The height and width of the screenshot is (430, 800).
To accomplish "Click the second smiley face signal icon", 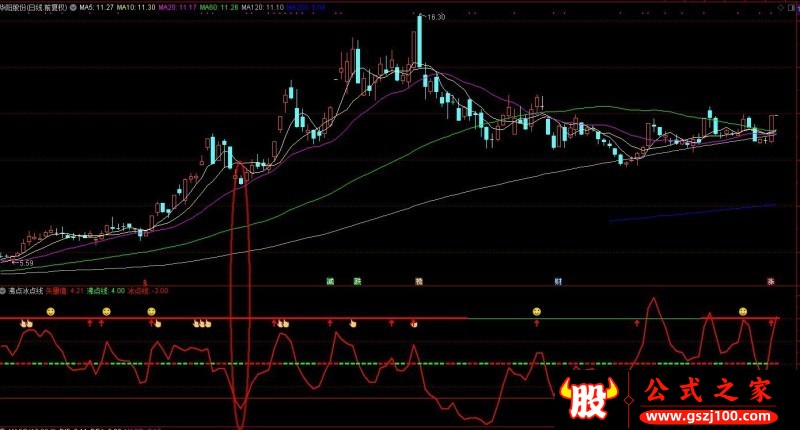I will coord(106,311).
